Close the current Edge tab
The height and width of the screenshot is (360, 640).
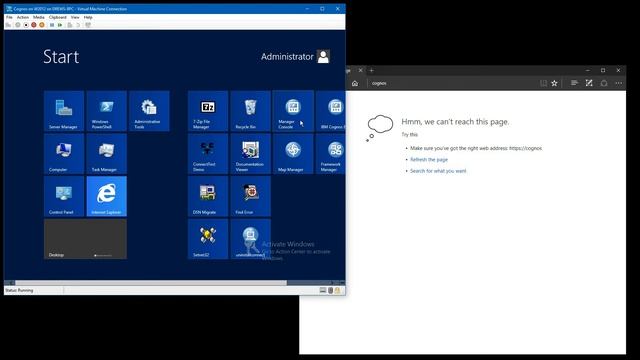tap(360, 70)
